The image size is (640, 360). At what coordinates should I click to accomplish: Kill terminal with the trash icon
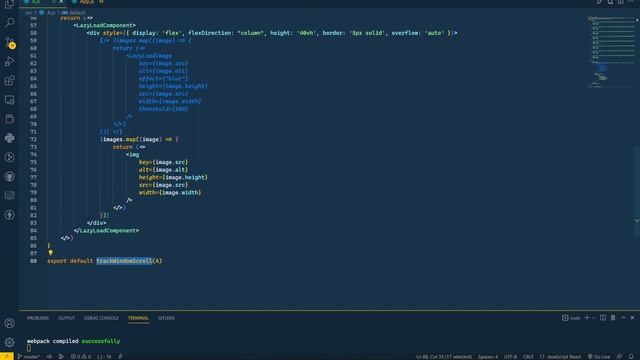tap(613, 318)
